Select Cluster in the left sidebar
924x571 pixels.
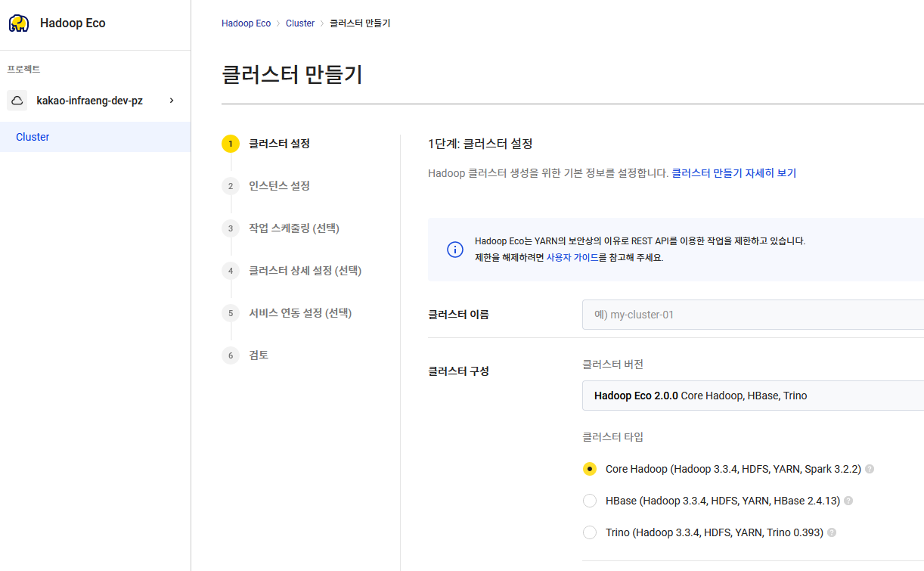point(33,137)
